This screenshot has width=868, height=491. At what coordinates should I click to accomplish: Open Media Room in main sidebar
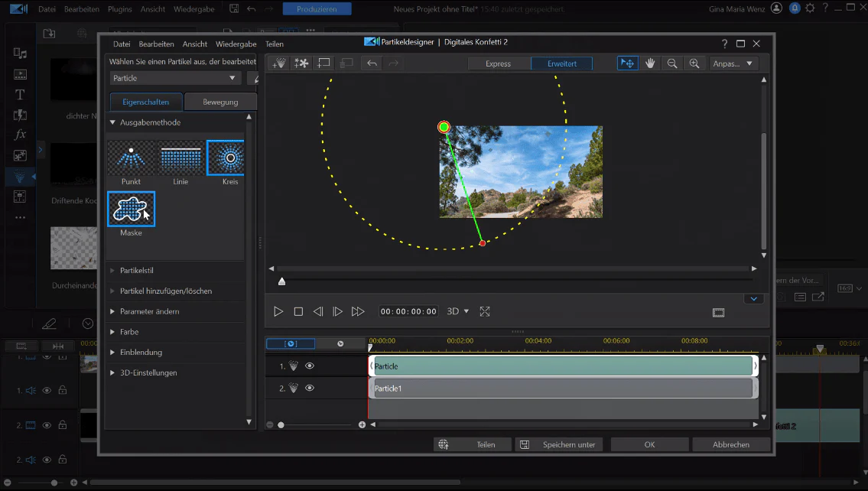pos(20,53)
